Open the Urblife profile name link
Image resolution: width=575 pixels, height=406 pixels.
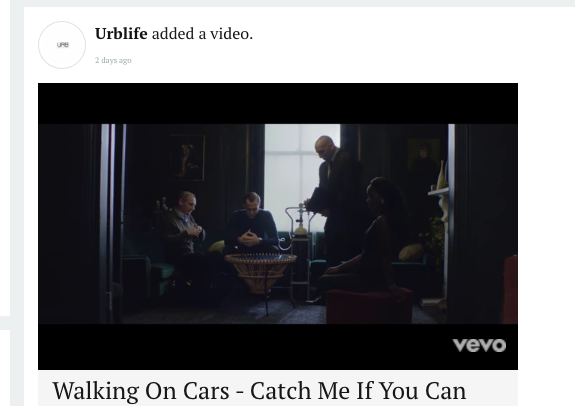(x=121, y=34)
